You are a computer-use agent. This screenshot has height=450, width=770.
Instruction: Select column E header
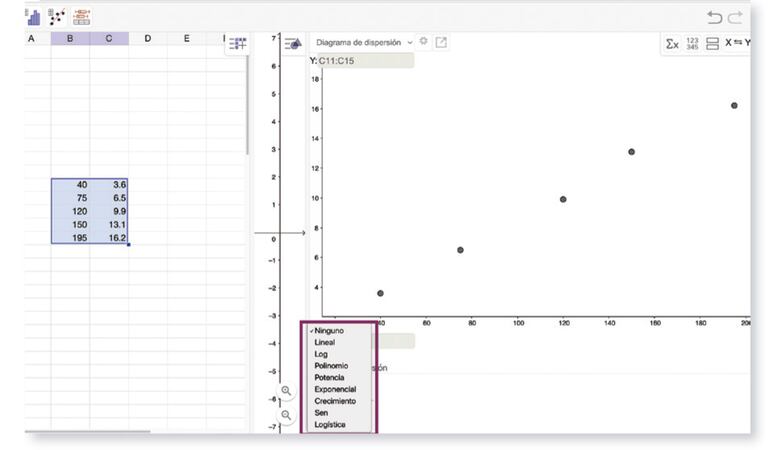coord(187,38)
